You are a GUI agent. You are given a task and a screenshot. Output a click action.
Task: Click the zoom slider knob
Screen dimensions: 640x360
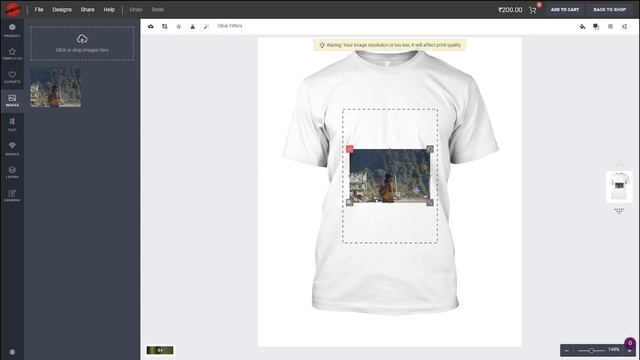pyautogui.click(x=591, y=350)
